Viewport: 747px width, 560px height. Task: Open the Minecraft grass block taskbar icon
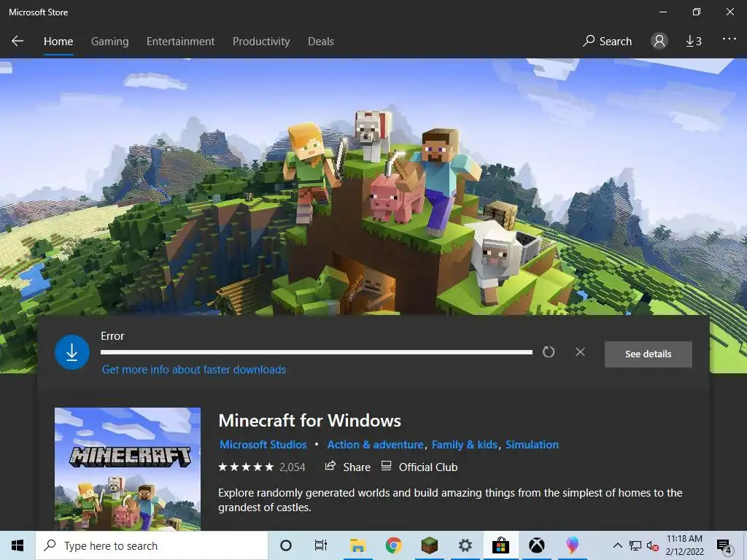pyautogui.click(x=429, y=545)
